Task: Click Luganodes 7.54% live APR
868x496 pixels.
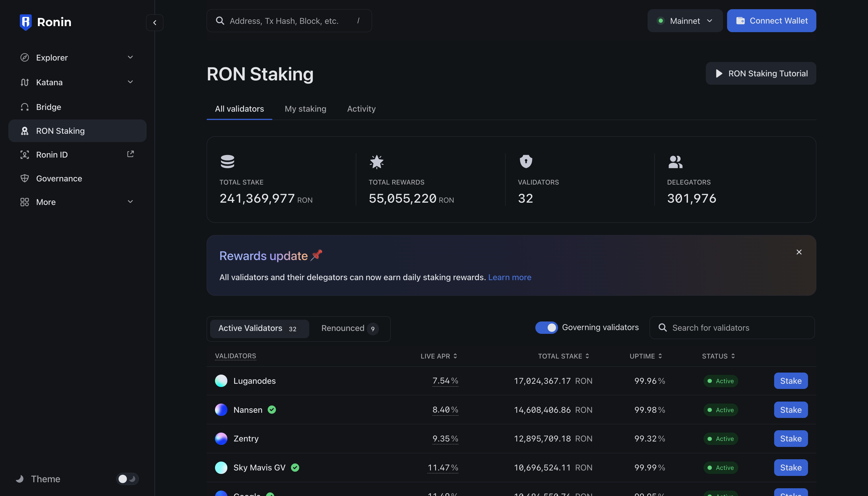Action: tap(445, 381)
